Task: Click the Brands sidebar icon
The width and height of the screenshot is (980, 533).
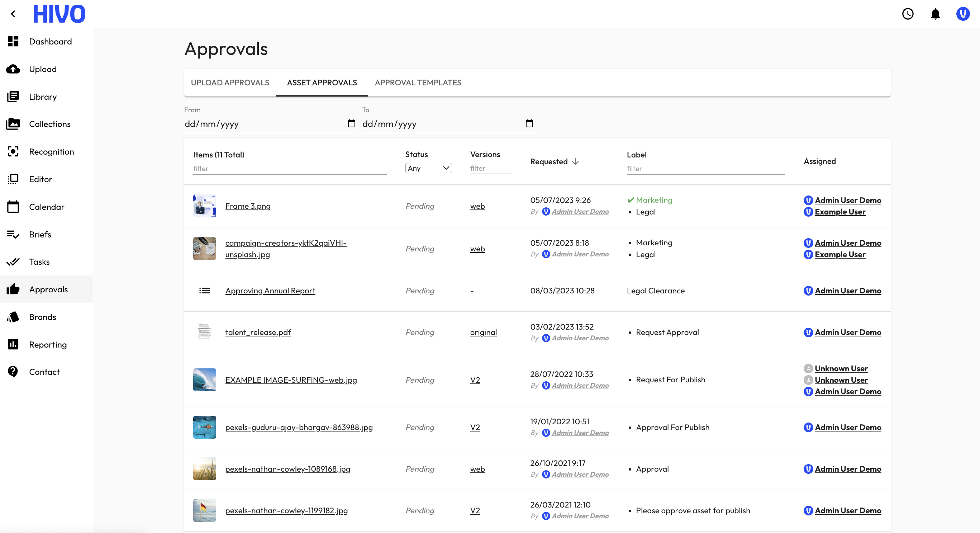Action: point(13,317)
